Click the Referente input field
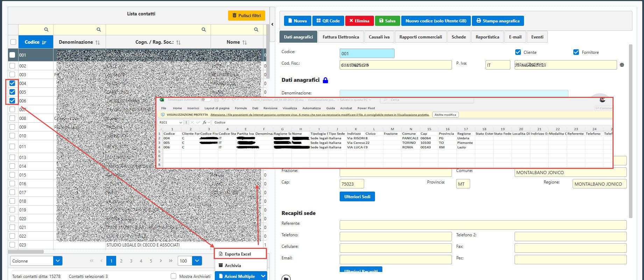Screen dimensions: 644x280 click(x=483, y=225)
